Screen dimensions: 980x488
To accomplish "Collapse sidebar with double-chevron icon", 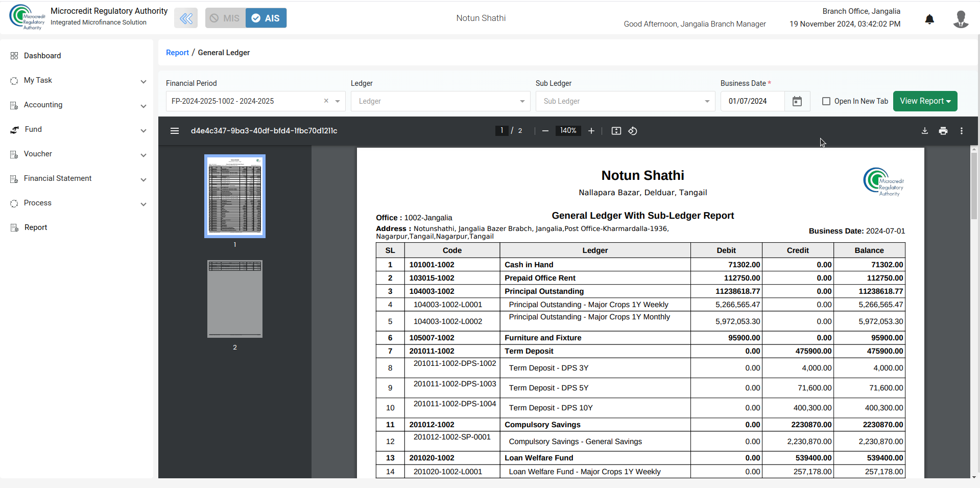I will [186, 18].
